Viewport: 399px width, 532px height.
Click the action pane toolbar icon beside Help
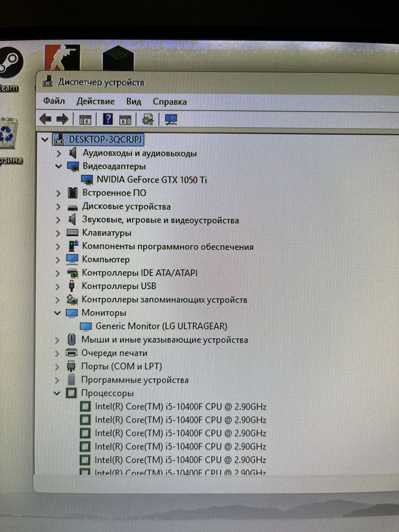(125, 120)
